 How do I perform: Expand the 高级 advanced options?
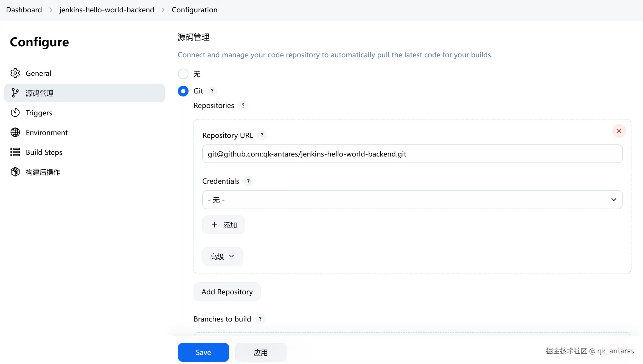click(223, 256)
